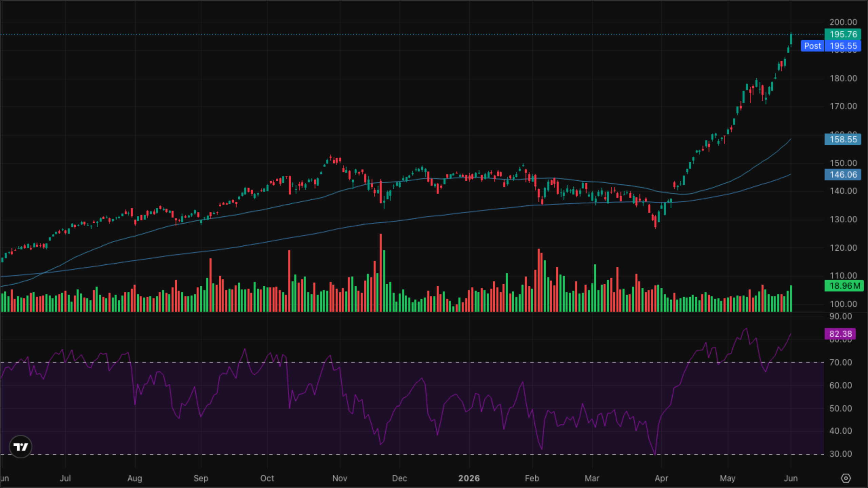
Task: Click the 2026 year marker on timeline
Action: click(469, 478)
